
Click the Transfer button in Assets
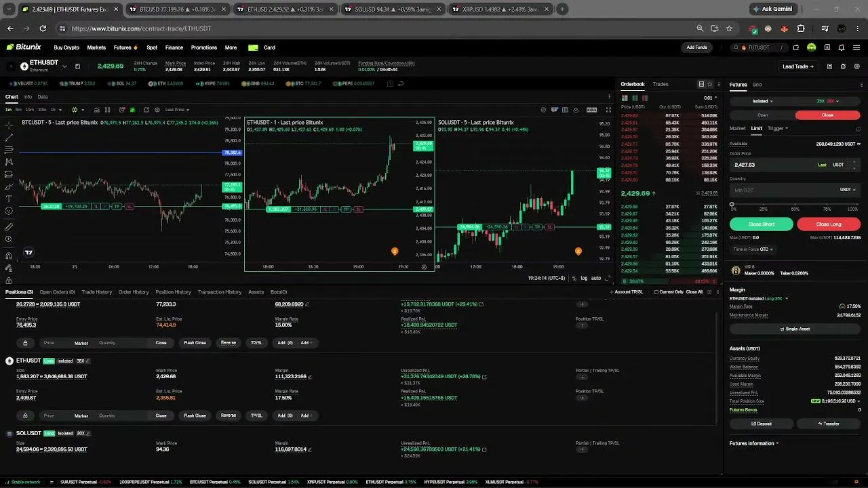click(829, 424)
